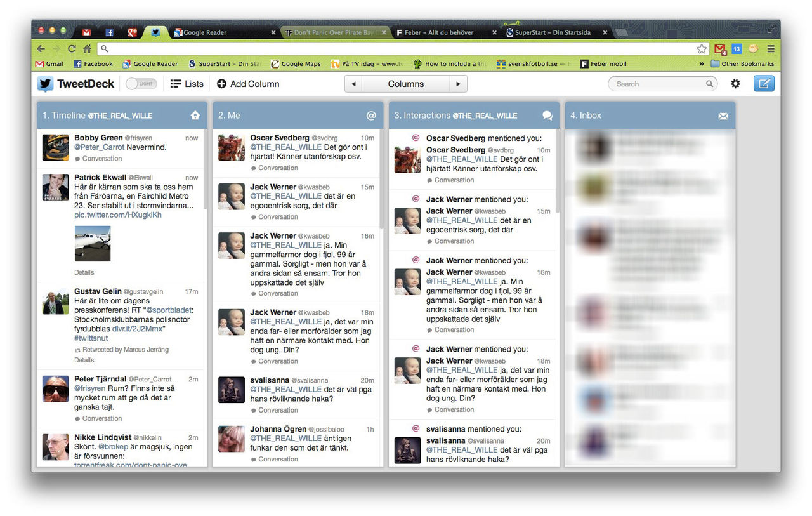Click the Timeline column scrollbar
812x516 pixels.
click(206, 168)
